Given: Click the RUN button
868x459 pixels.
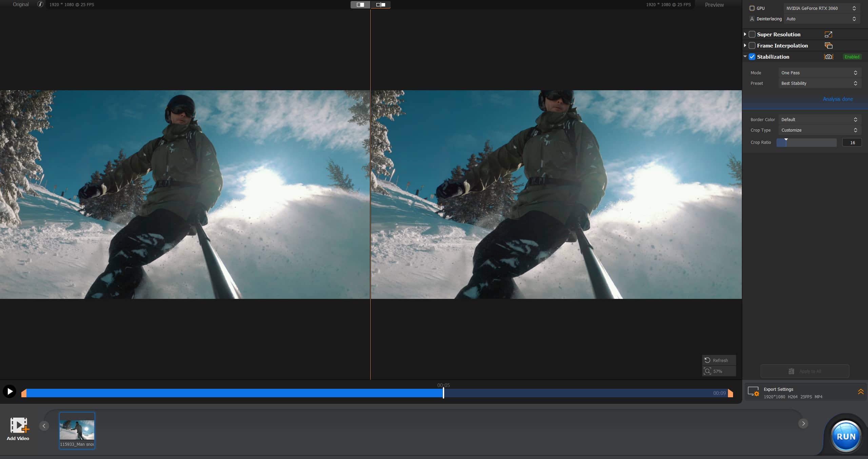Looking at the screenshot, I should [846, 436].
